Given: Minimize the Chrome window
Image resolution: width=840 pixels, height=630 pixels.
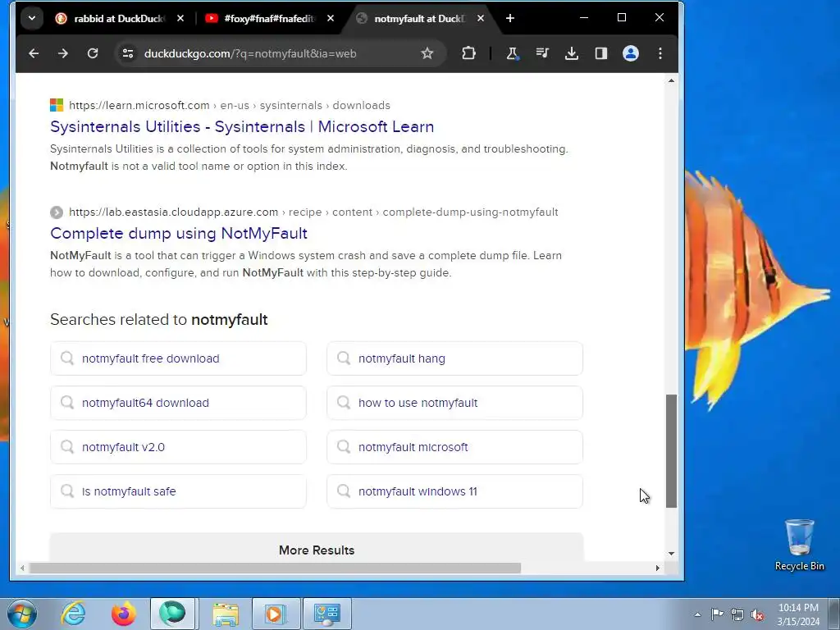Looking at the screenshot, I should [584, 18].
